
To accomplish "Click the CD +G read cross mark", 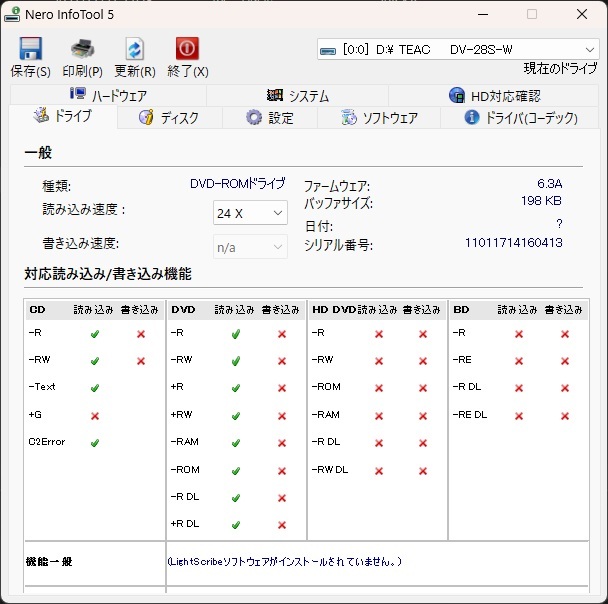I will point(95,416).
